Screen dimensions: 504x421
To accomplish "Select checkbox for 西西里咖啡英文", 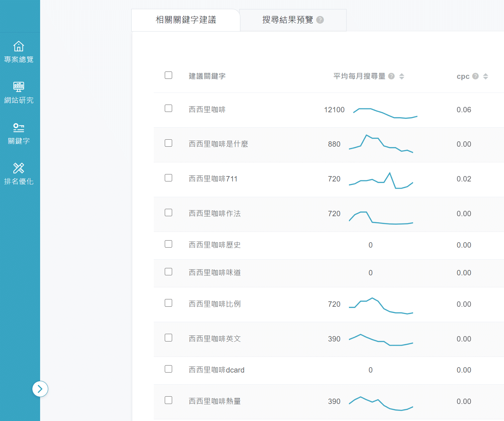I will pyautogui.click(x=168, y=338).
